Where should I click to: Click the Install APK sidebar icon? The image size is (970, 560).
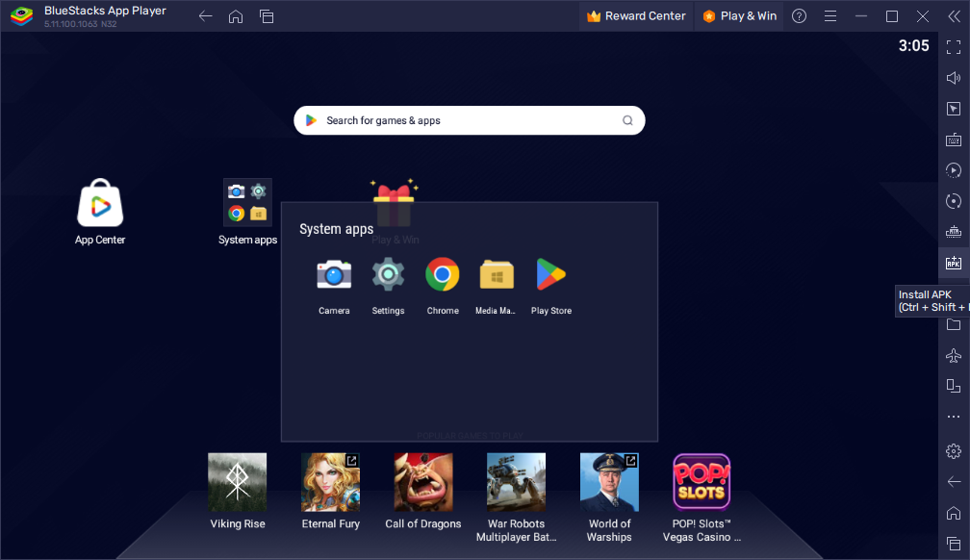coord(954,263)
